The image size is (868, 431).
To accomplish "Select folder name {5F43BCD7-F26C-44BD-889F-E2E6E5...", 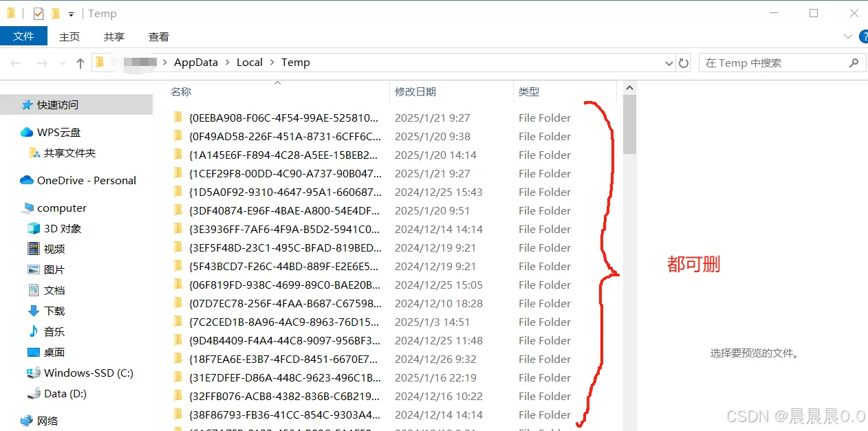I will [x=285, y=266].
